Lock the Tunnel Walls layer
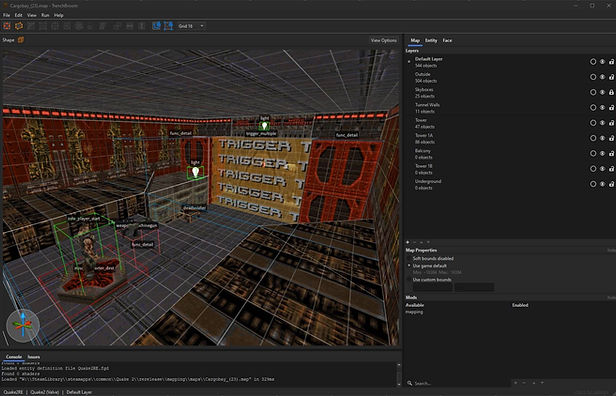This screenshot has width=616, height=396. pos(612,108)
